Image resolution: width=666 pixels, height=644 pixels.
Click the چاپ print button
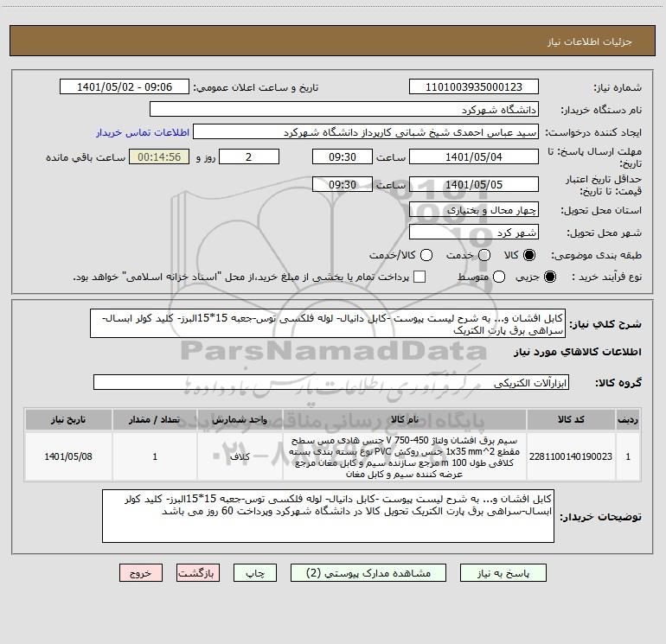[x=255, y=573]
